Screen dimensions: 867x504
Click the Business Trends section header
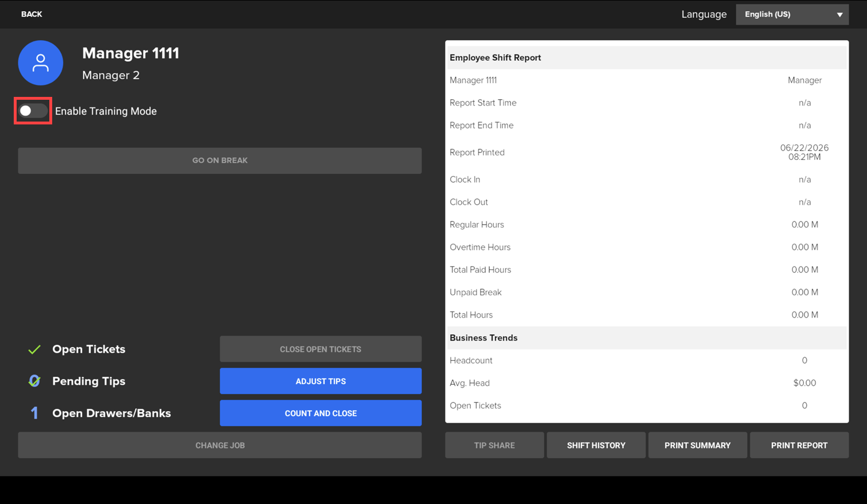pyautogui.click(x=483, y=338)
